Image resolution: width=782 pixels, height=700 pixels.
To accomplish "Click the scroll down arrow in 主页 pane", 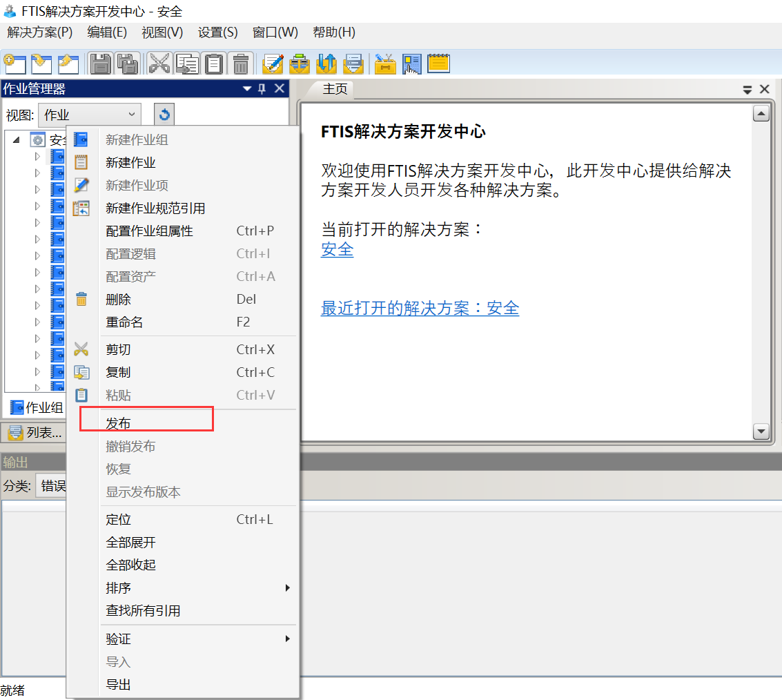I will (761, 431).
